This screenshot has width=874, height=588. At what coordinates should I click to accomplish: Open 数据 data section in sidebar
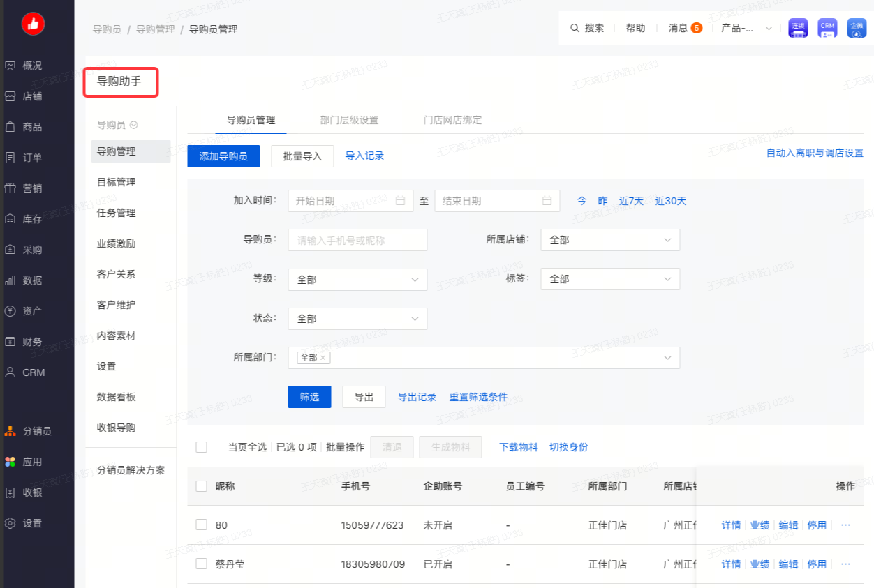[24, 280]
